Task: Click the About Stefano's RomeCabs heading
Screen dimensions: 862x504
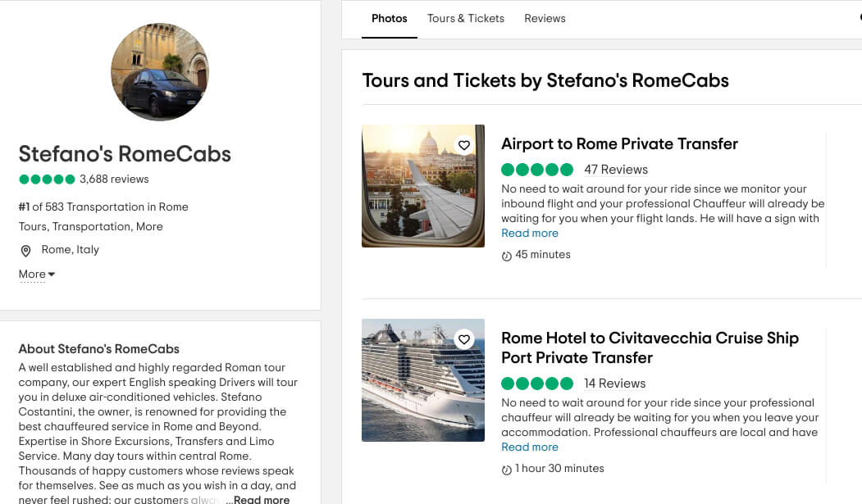Action: (x=99, y=349)
